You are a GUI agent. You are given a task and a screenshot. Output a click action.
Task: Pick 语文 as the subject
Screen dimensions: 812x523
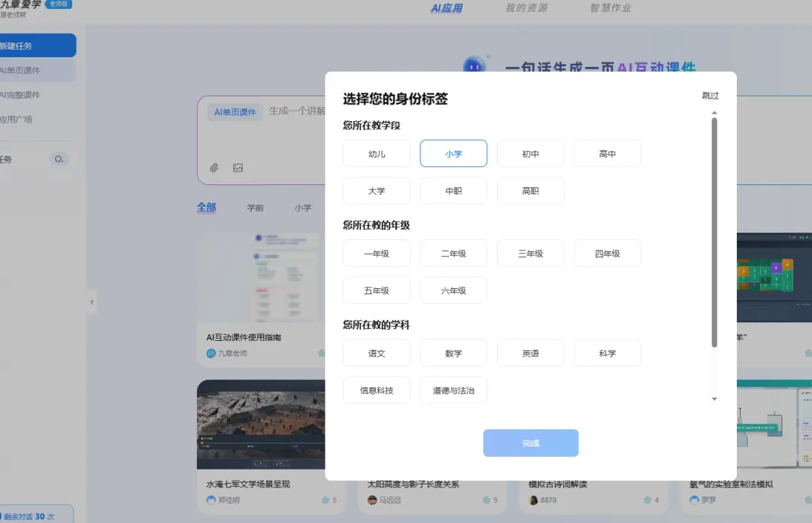point(377,353)
